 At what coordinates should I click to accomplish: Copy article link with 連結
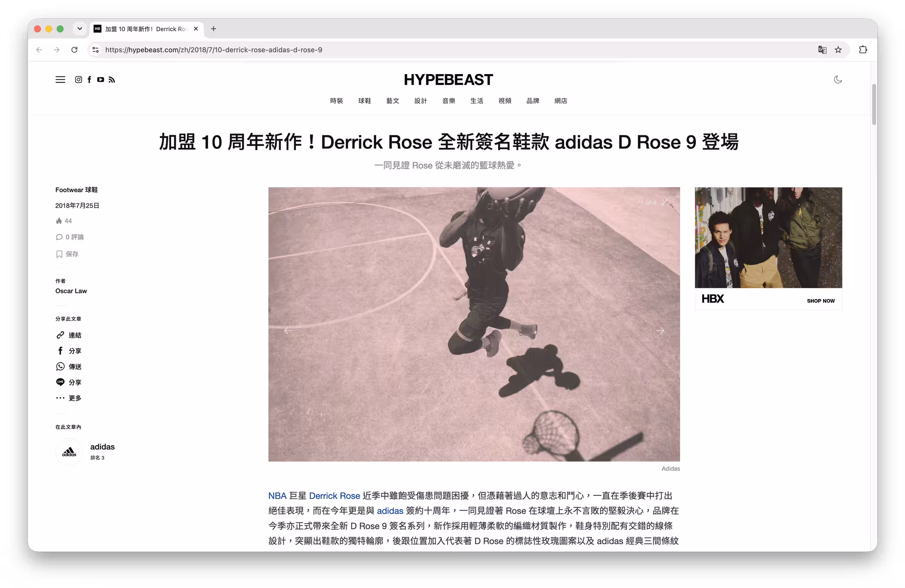click(69, 335)
